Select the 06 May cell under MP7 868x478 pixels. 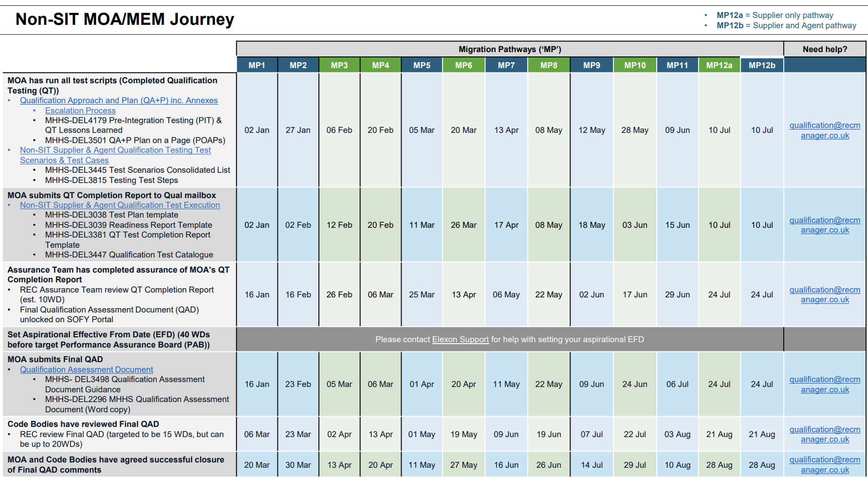506,294
